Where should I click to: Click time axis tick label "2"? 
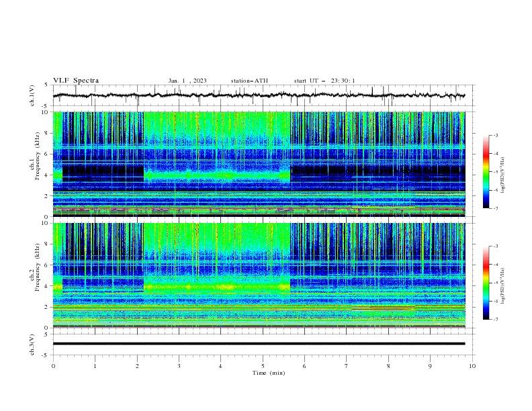137,366
